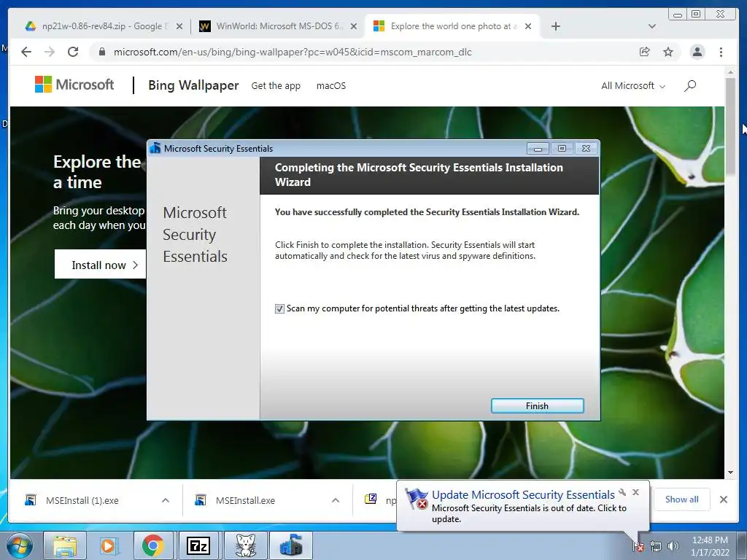Image resolution: width=747 pixels, height=560 pixels.
Task: Expand MSEInstall (1).exe download options
Action: [x=166, y=500]
